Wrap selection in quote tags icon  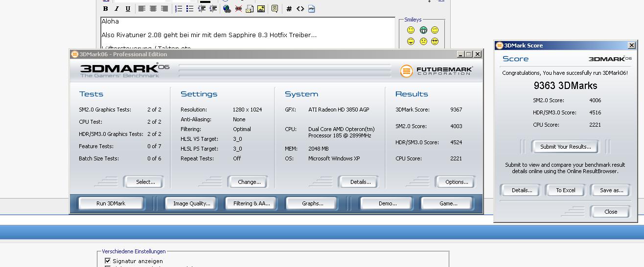[x=275, y=9]
